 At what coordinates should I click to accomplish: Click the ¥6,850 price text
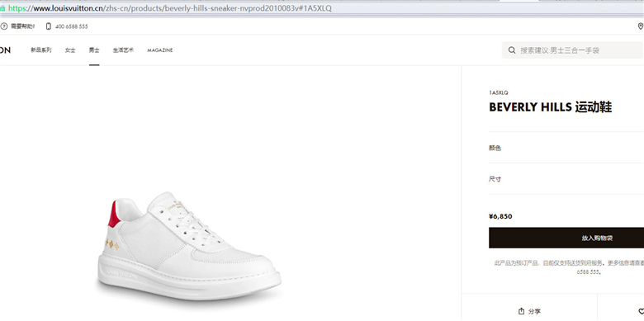[x=500, y=216]
